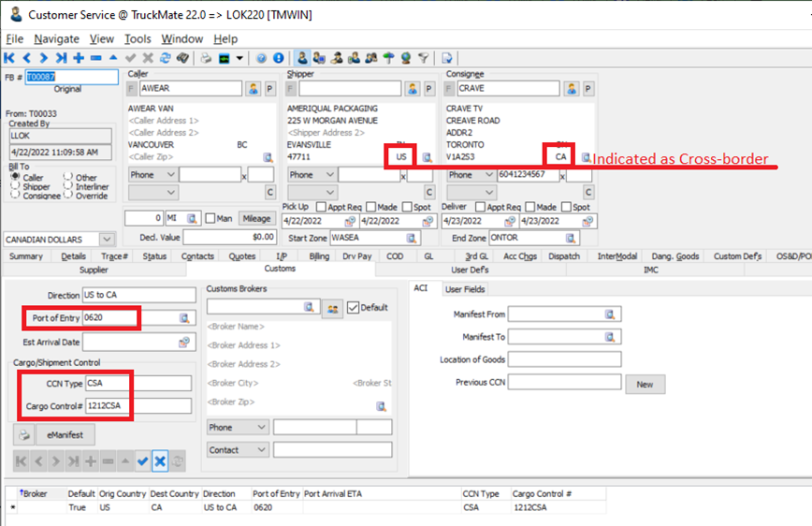Open Est Arrival Date calendar picker
This screenshot has height=526, width=812.
coord(184,343)
